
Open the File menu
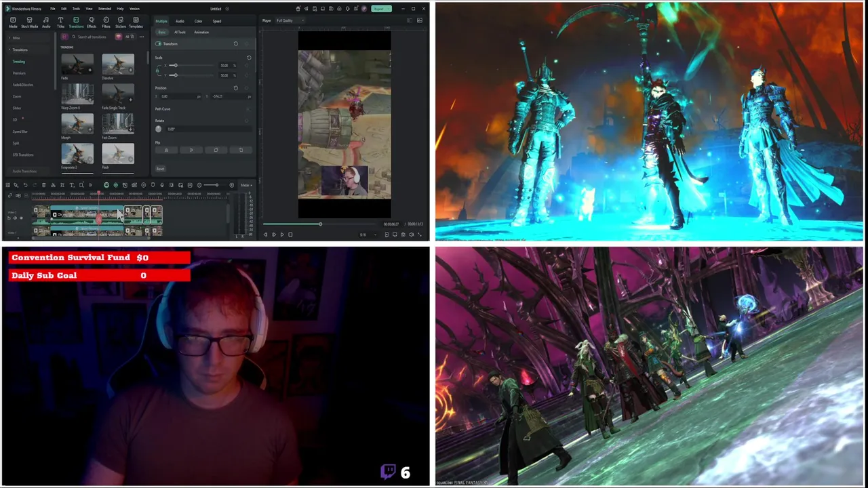[x=53, y=9]
